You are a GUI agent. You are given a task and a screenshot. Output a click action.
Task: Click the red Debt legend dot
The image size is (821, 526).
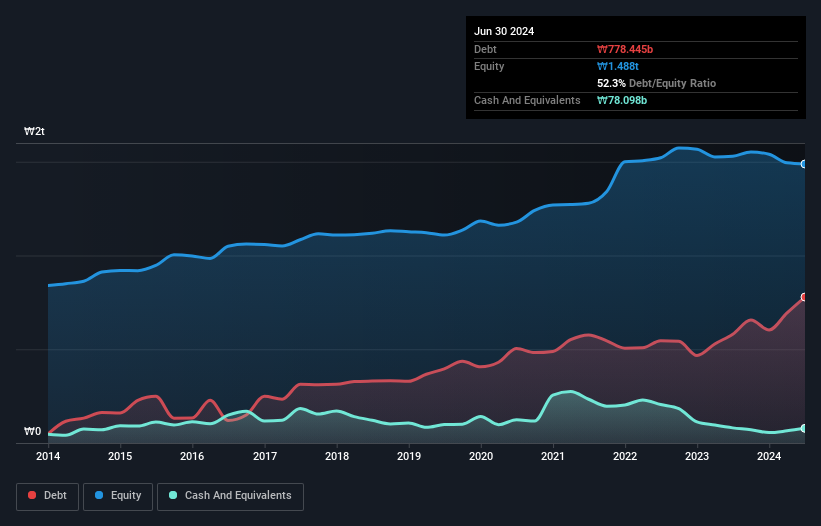point(32,495)
